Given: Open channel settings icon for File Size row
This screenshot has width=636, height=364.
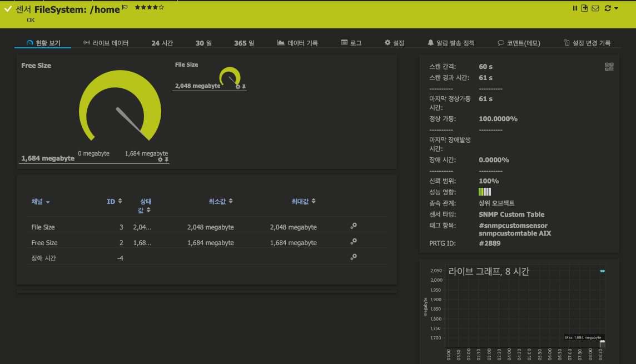Looking at the screenshot, I should point(354,226).
